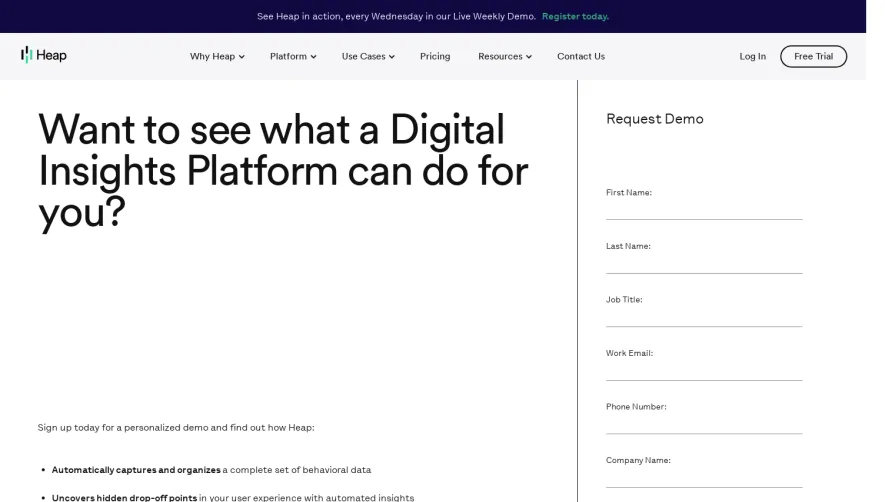885x502 pixels.
Task: Click the main Digital Insights Platform headline
Action: (283, 171)
